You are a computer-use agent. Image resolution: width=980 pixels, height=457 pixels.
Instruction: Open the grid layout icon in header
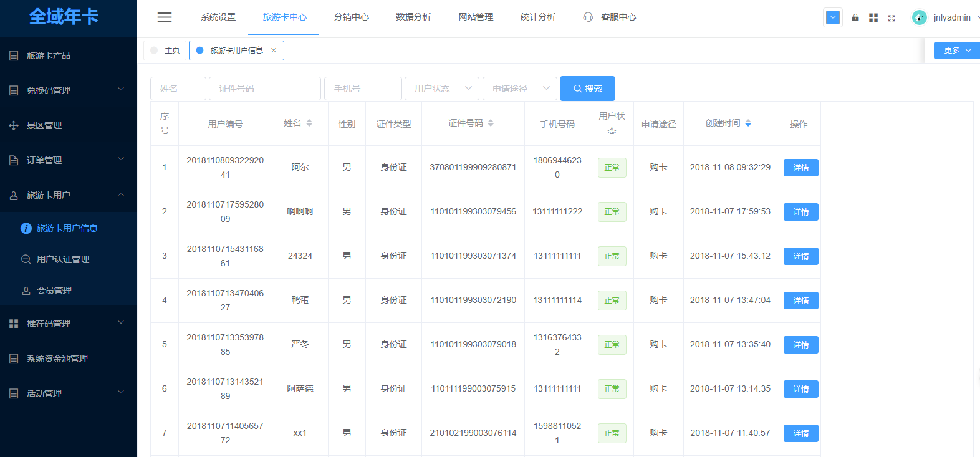click(873, 17)
